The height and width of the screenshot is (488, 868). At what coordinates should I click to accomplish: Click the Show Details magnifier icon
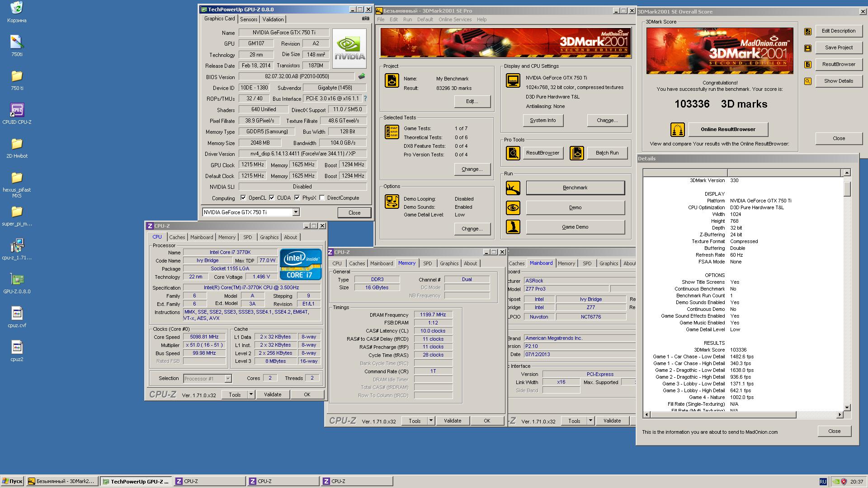point(807,82)
